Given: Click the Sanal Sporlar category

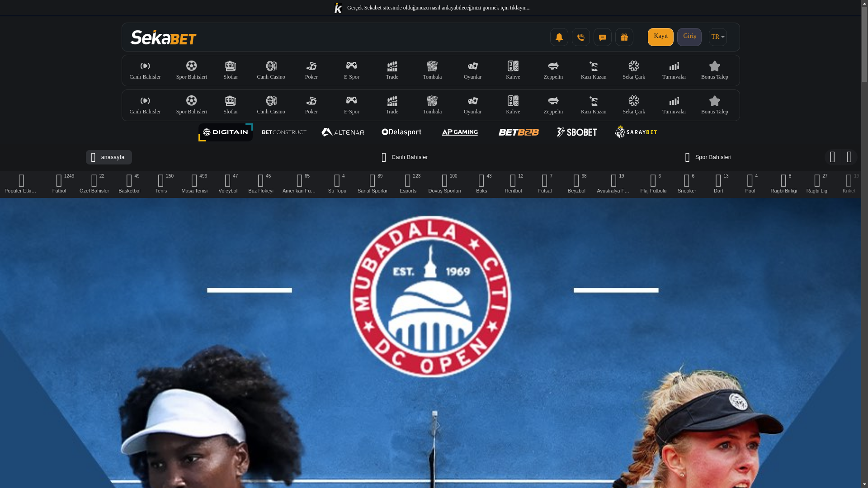Looking at the screenshot, I should point(373,184).
